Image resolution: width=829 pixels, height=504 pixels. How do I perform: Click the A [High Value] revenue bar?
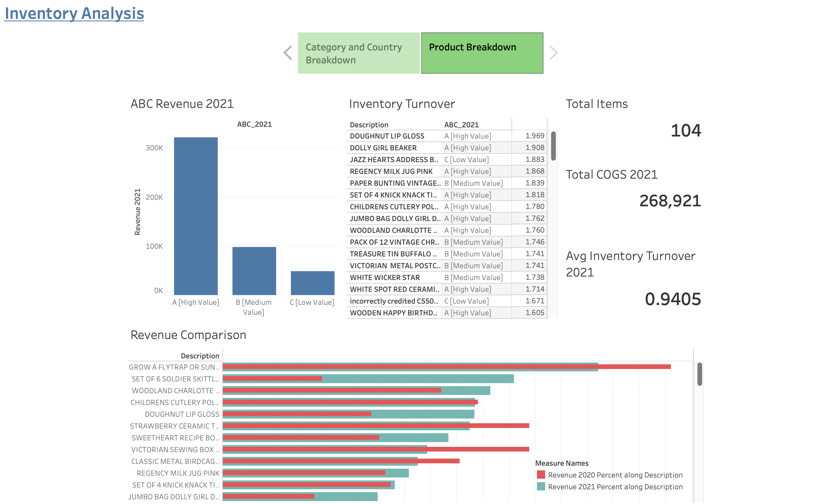point(196,215)
